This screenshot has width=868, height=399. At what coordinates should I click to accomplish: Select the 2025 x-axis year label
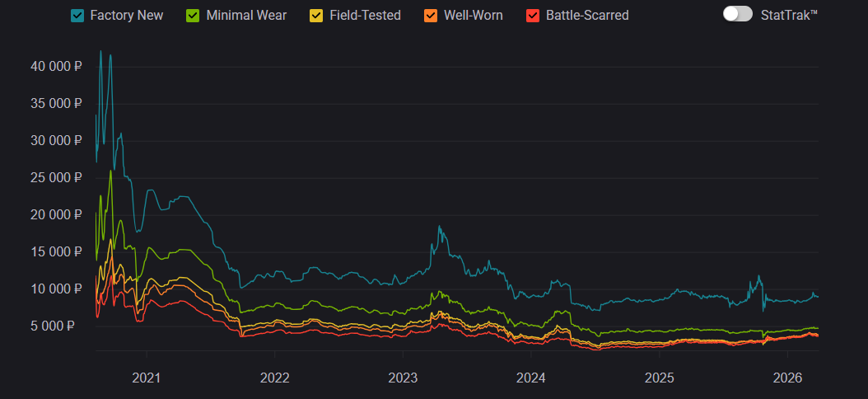(x=660, y=377)
